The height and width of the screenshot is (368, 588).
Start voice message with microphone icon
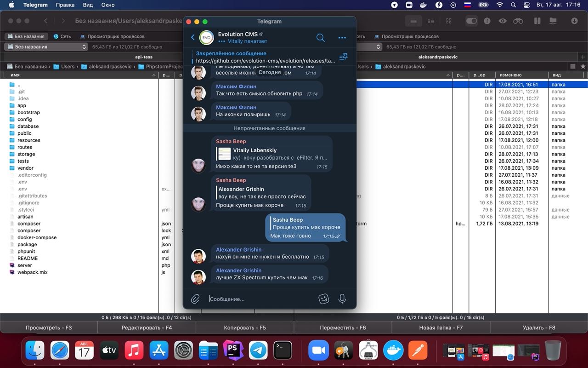(342, 299)
